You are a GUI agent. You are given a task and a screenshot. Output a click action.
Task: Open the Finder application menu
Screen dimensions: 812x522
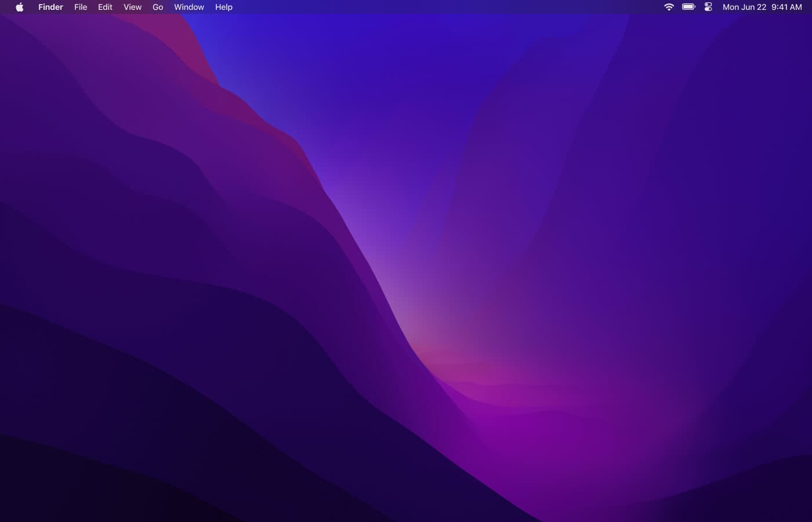click(x=50, y=7)
